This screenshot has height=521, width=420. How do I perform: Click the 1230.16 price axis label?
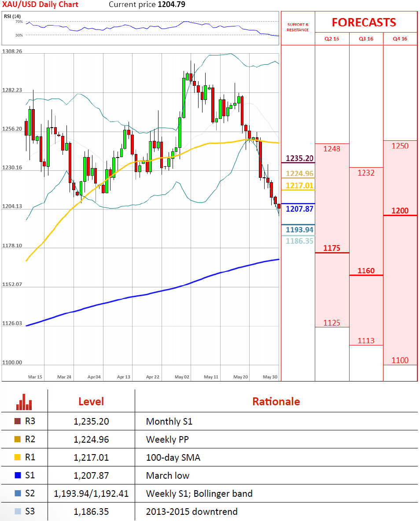point(12,168)
